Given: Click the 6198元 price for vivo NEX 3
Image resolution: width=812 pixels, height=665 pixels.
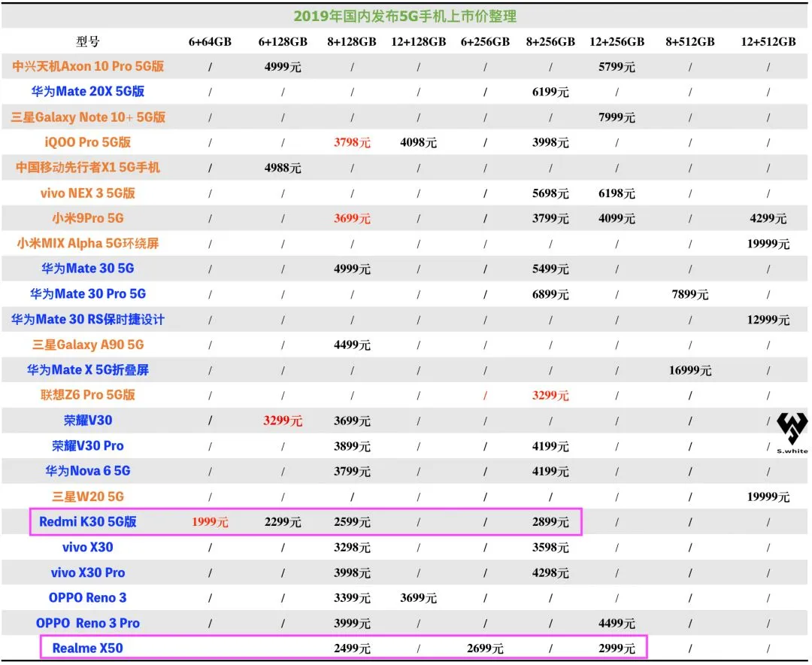Looking at the screenshot, I should (617, 193).
